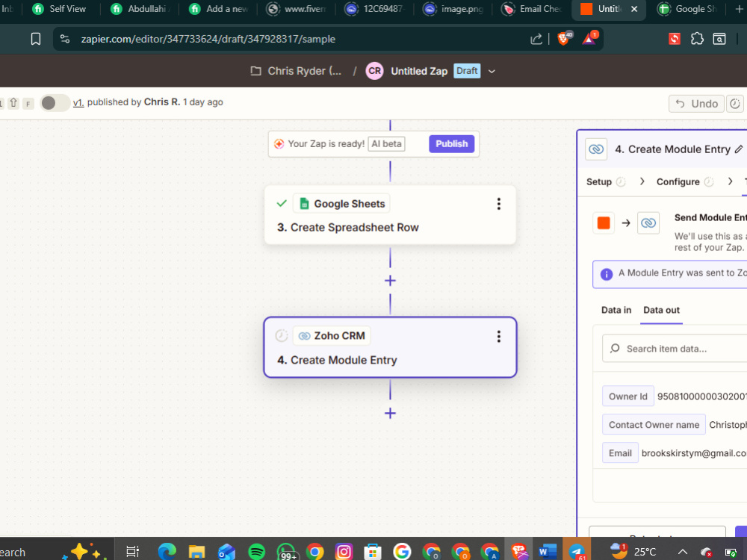Open Brave Shields lion icon
The height and width of the screenshot is (560, 747).
tap(563, 39)
